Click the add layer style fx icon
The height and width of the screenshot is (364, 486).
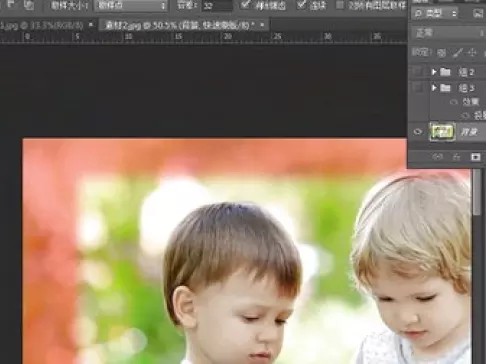[x=457, y=157]
